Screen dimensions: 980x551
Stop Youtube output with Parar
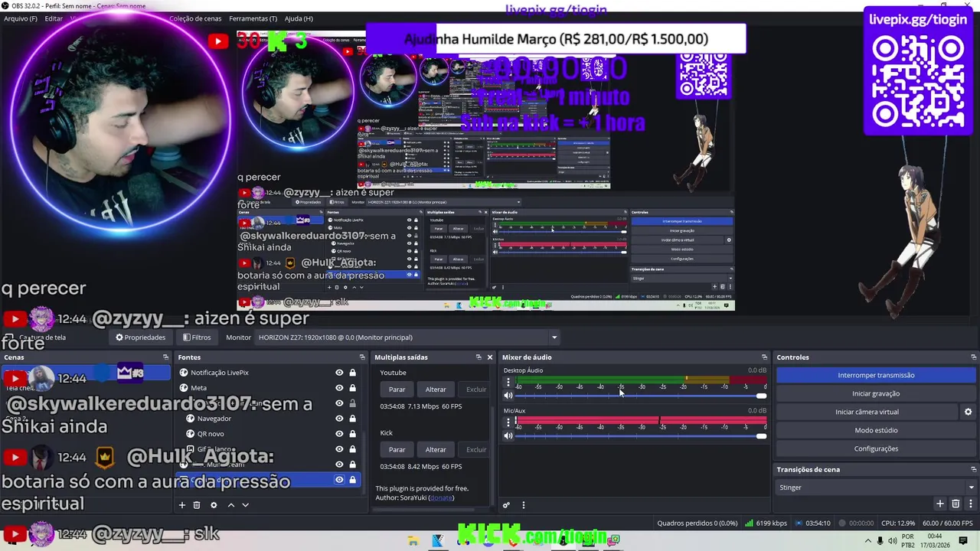coord(397,390)
